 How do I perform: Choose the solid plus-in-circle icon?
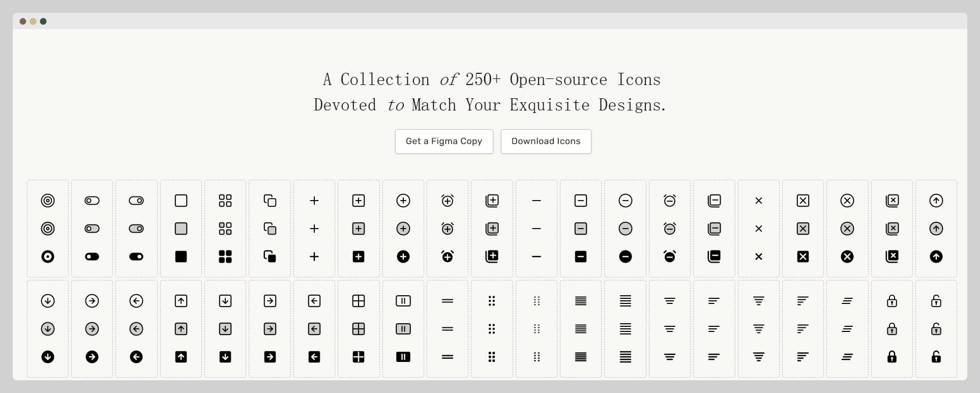[403, 257]
